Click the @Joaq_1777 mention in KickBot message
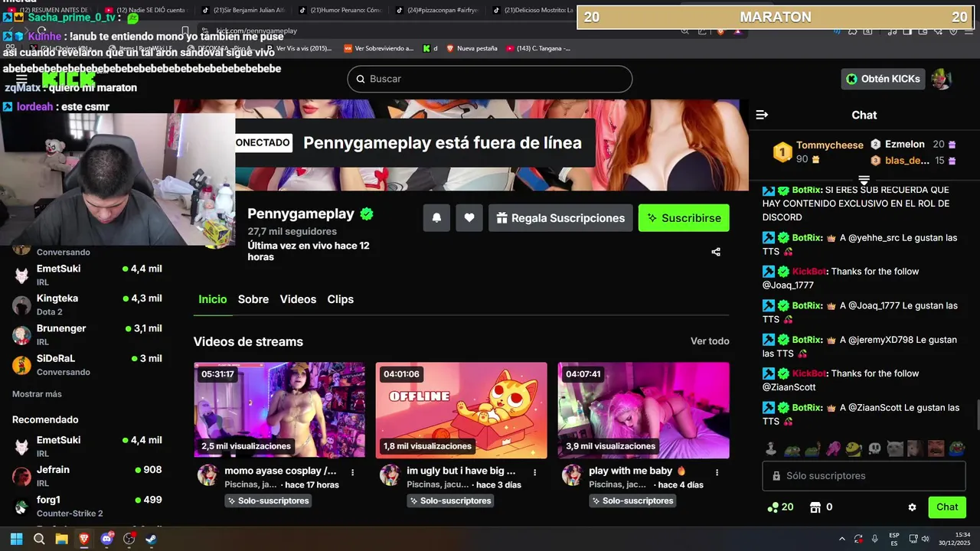This screenshot has height=551, width=980. [788, 285]
